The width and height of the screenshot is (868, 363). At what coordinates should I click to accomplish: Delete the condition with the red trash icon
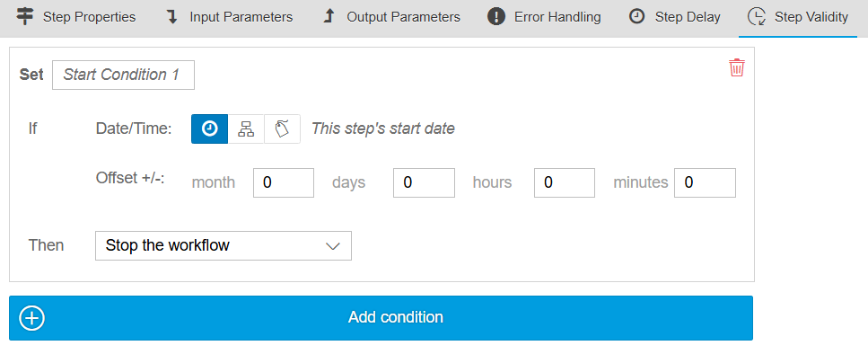tap(737, 68)
